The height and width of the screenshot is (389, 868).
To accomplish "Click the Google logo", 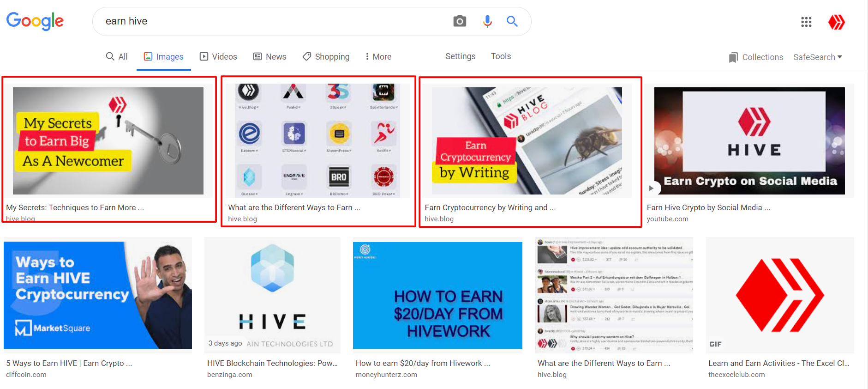I will point(35,21).
